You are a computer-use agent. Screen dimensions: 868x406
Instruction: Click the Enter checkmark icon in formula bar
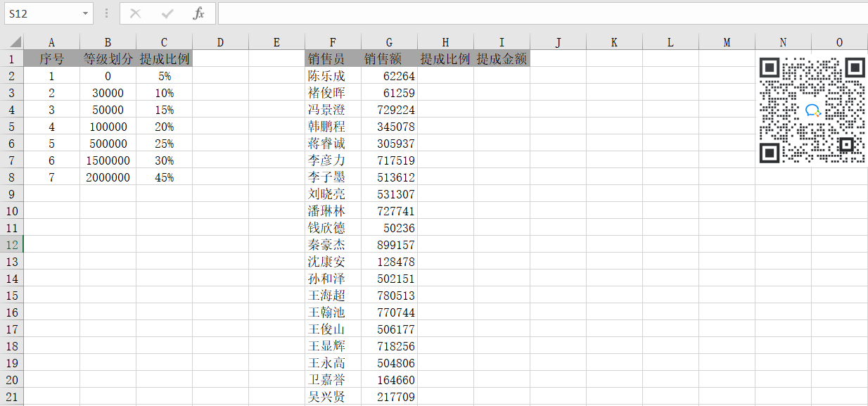coord(167,13)
